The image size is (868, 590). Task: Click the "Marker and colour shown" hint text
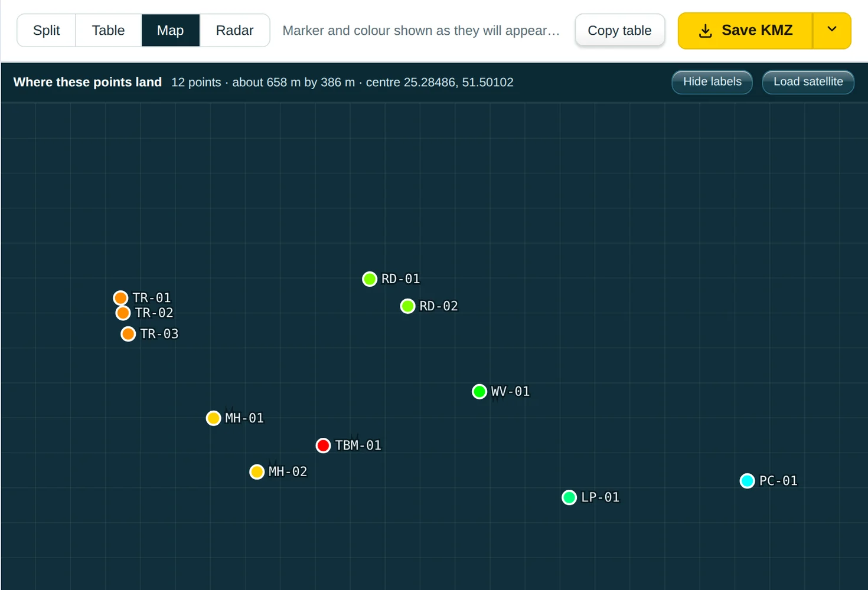421,31
